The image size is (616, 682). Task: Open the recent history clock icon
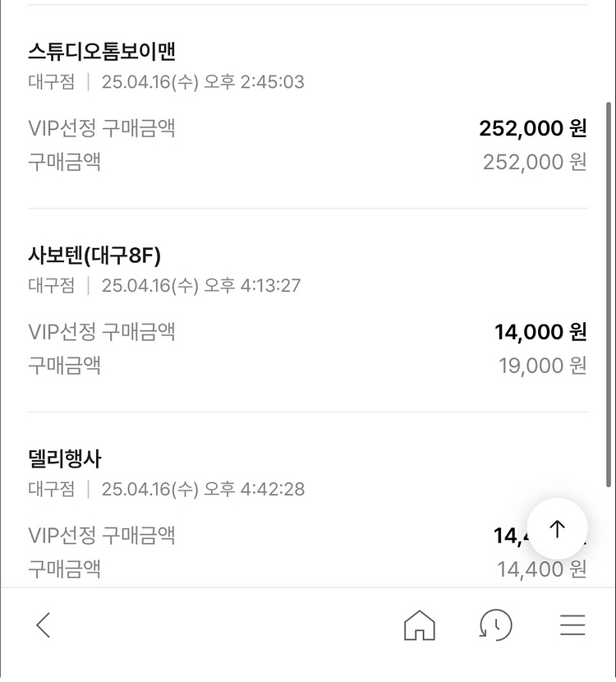[x=495, y=626]
